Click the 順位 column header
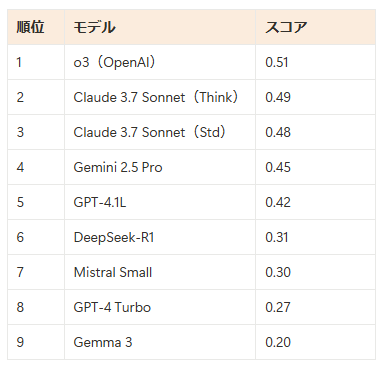Image resolution: width=382 pixels, height=367 pixels. pyautogui.click(x=36, y=27)
